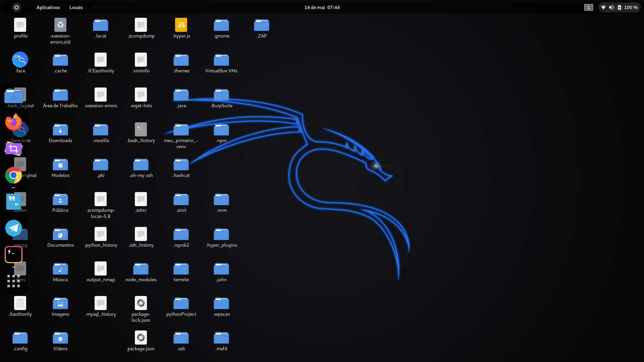644x362 pixels.
Task: Select the .mozilla folder
Action: point(101,129)
